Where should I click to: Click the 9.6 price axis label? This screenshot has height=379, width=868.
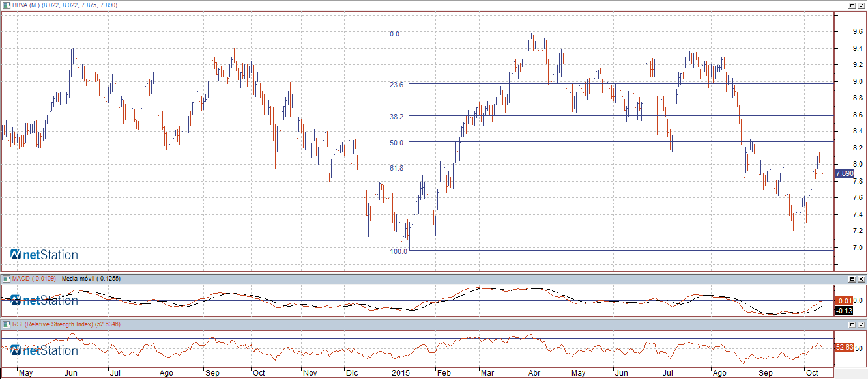point(859,31)
